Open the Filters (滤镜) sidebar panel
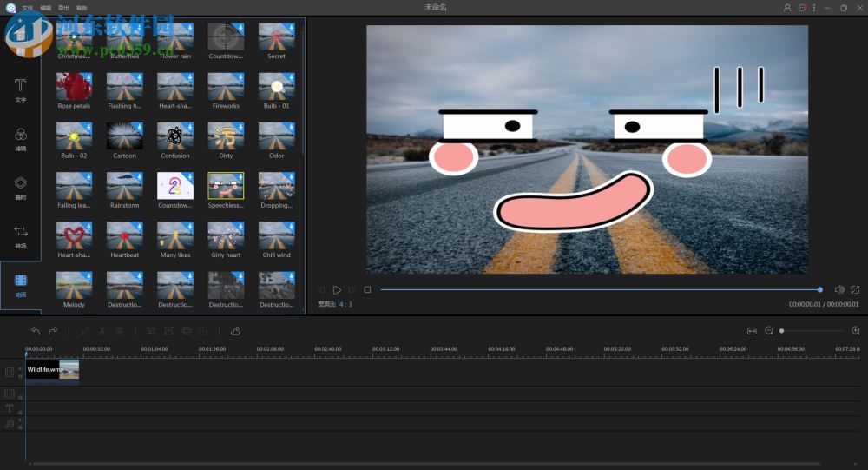 (x=20, y=139)
